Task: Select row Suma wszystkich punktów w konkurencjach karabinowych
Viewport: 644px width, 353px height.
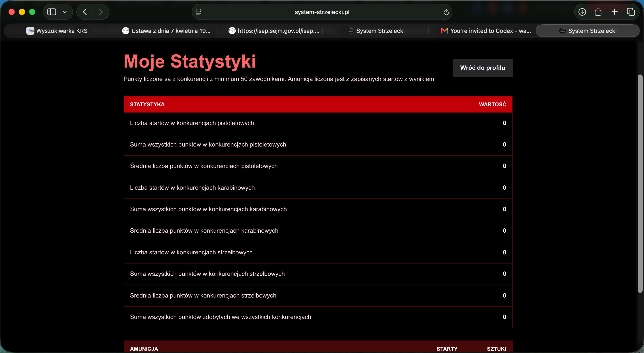Action: click(318, 209)
